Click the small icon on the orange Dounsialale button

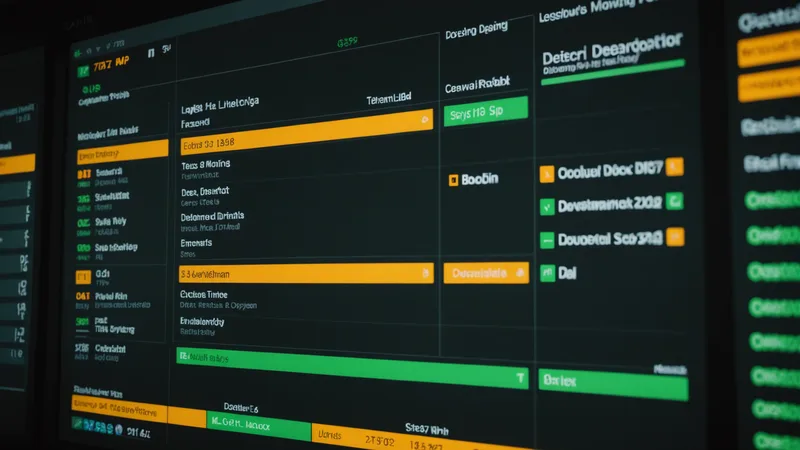click(520, 273)
